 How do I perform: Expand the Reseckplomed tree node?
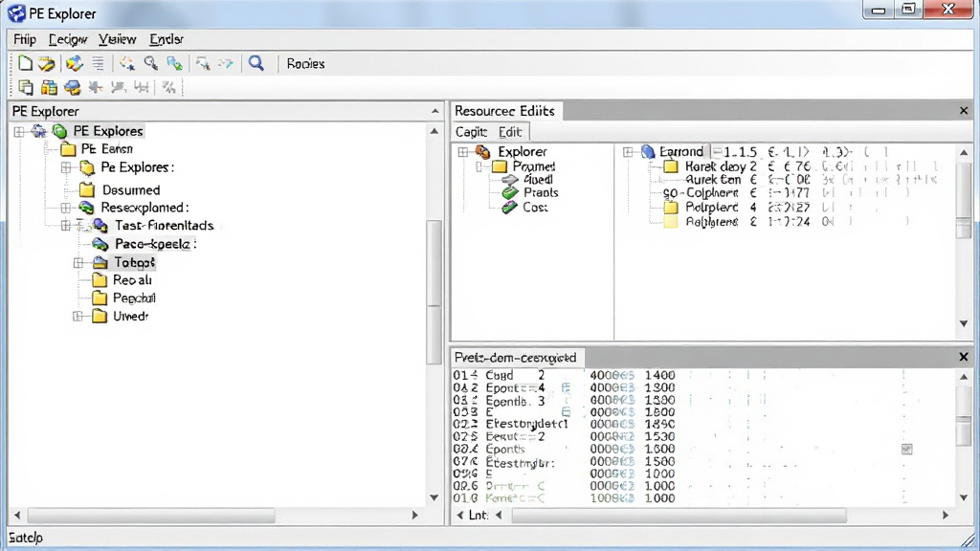click(x=66, y=208)
